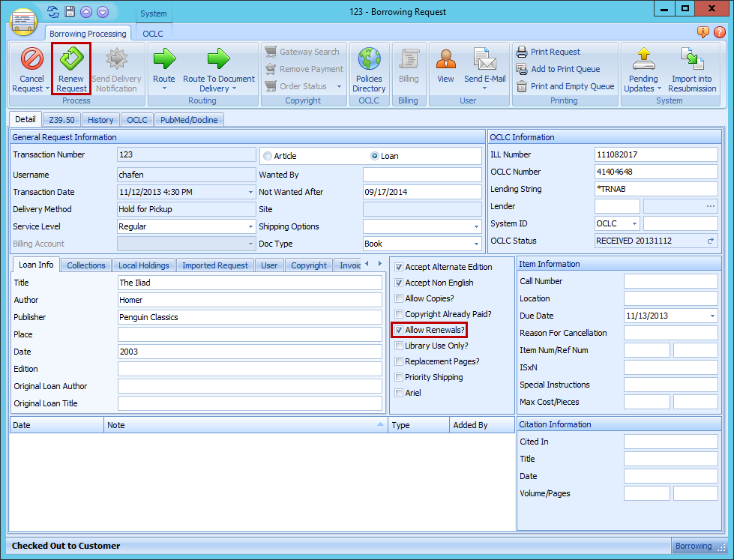Click the Billing icon

[409, 67]
